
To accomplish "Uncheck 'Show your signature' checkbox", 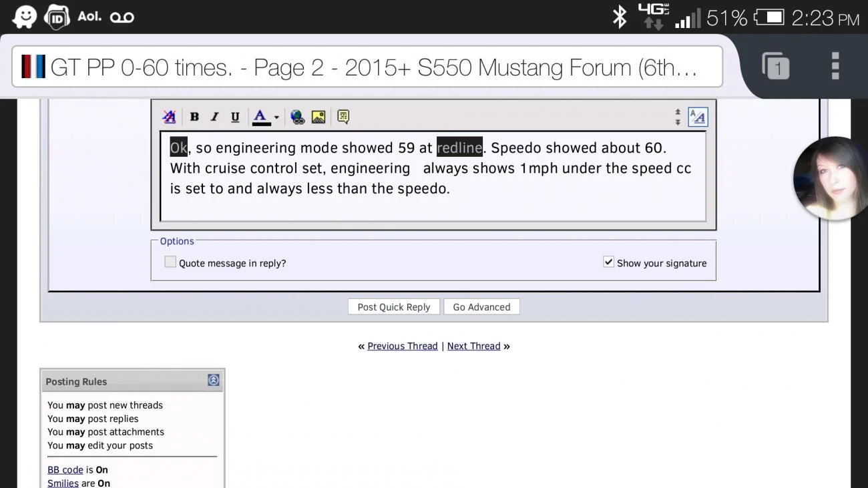I will pyautogui.click(x=608, y=262).
